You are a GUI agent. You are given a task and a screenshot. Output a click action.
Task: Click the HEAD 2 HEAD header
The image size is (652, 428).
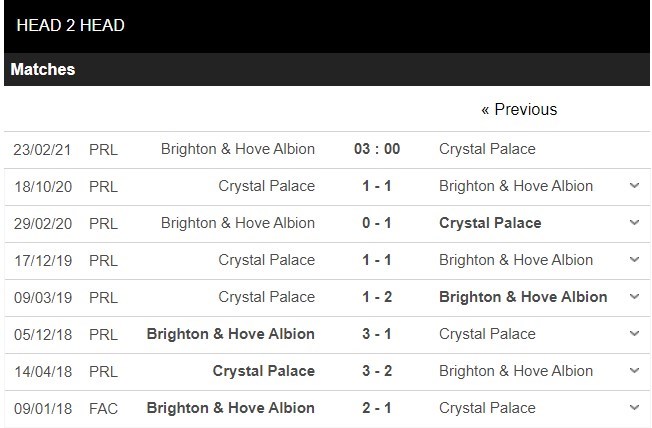tap(71, 25)
